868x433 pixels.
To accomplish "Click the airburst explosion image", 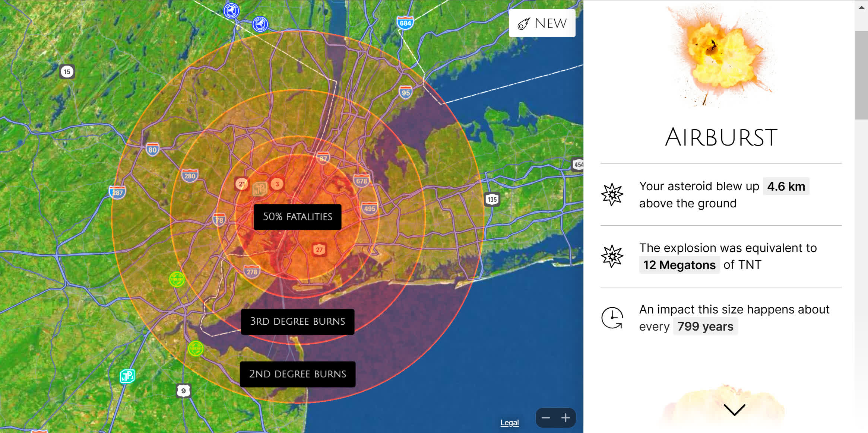I will (721, 56).
